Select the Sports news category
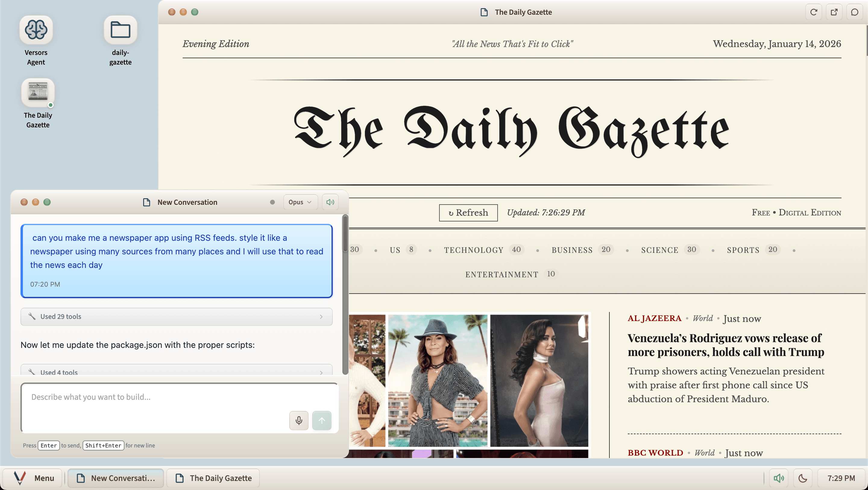The image size is (868, 490). tap(743, 250)
